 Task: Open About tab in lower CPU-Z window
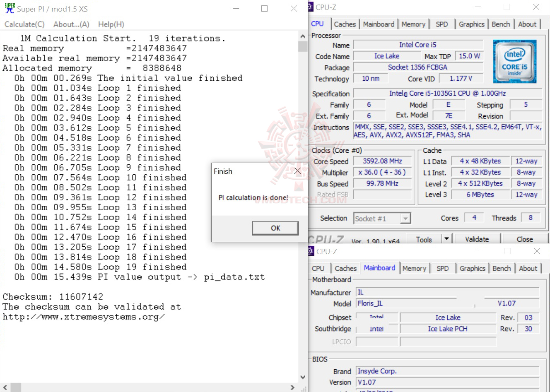(528, 269)
